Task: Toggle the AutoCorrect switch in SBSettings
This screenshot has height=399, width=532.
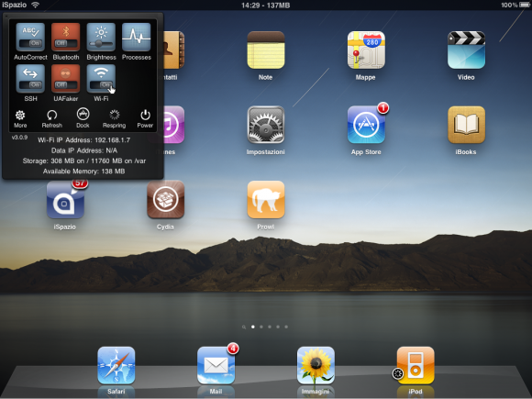Action: tap(30, 37)
